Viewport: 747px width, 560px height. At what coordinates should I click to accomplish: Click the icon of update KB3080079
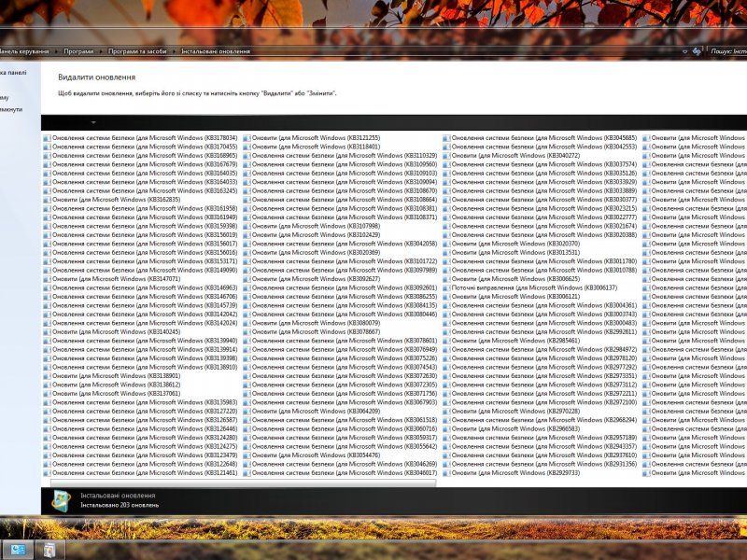click(x=247, y=323)
